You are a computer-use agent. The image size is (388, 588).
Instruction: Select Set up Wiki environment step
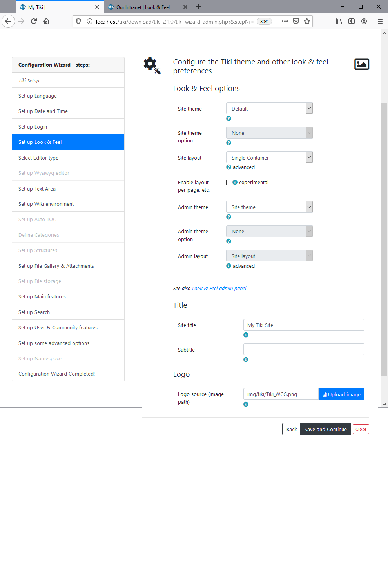click(46, 204)
